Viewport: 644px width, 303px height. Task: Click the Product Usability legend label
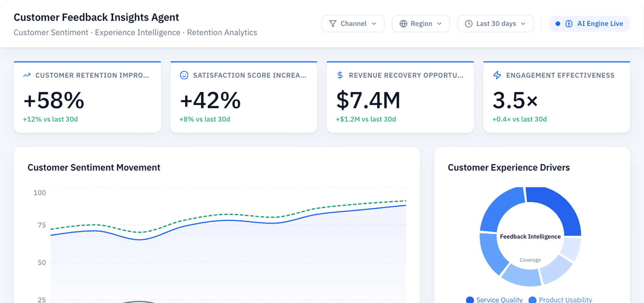coord(565,300)
